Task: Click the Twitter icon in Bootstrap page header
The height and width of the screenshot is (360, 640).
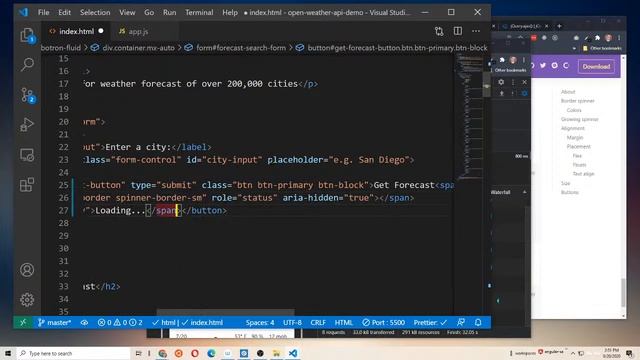Action: click(543, 65)
